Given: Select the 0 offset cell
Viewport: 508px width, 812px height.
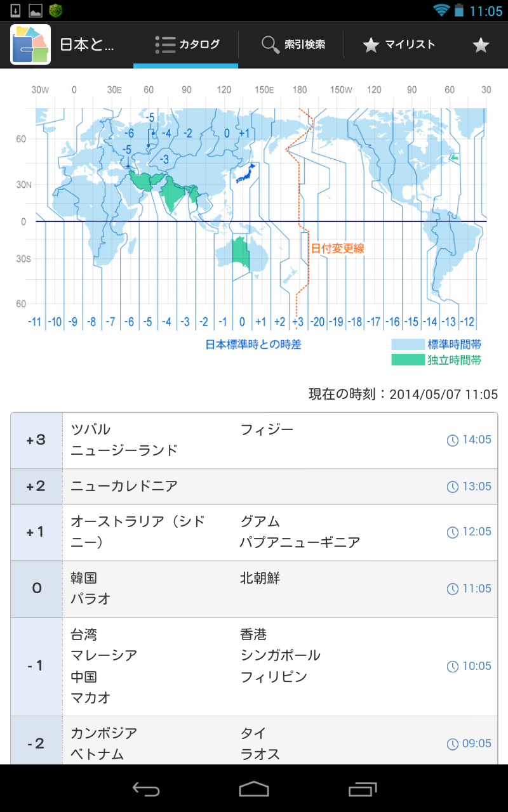Looking at the screenshot, I should pyautogui.click(x=37, y=589).
